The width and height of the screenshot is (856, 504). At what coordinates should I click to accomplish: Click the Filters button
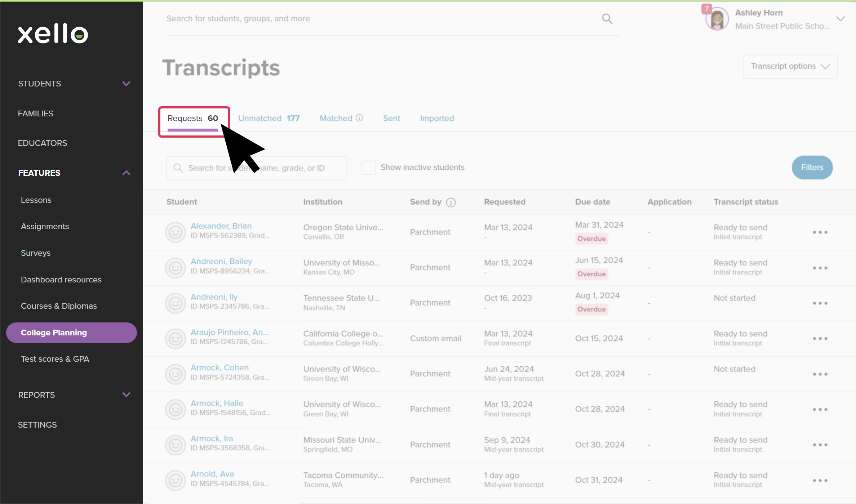tap(812, 167)
